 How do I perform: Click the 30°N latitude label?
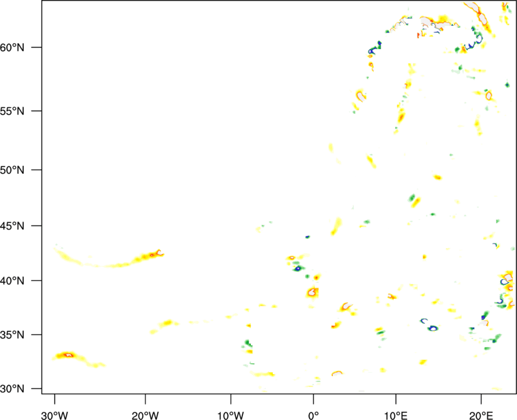pyautogui.click(x=12, y=389)
